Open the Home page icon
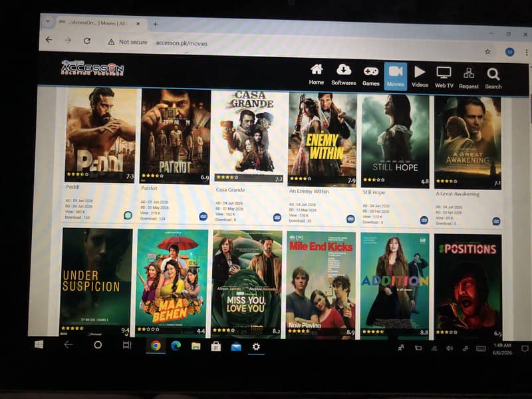This screenshot has width=532, height=399. tap(317, 74)
